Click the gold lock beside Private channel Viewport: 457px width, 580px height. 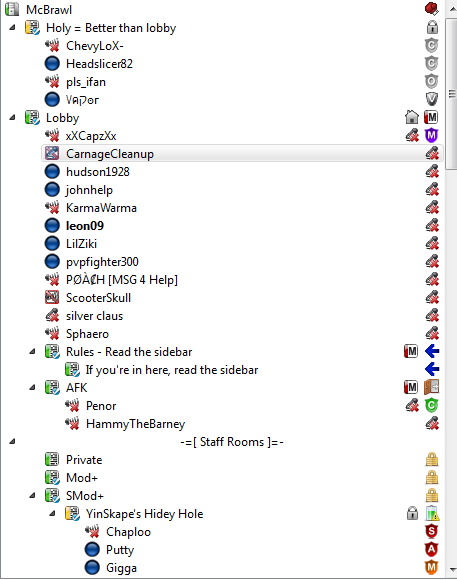click(x=431, y=460)
